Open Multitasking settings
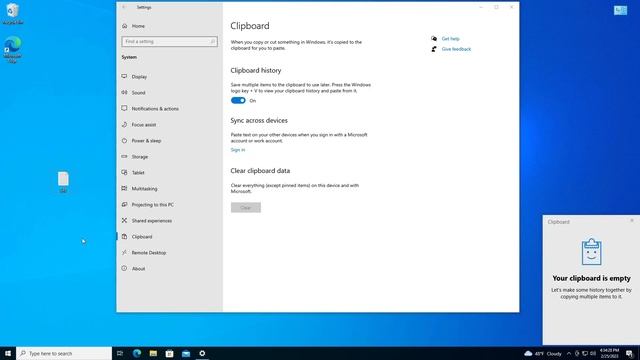 [144, 189]
